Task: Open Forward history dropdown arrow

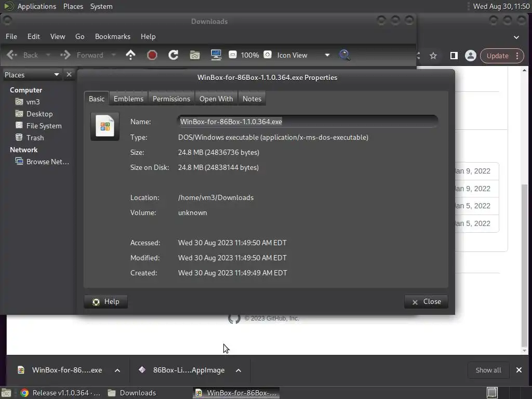Action: click(x=114, y=55)
